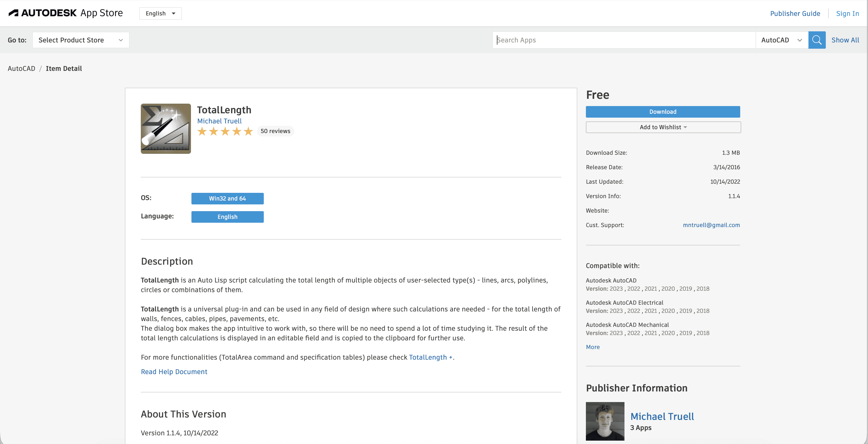The height and width of the screenshot is (444, 868).
Task: Go to the AutoCAD breadcrumb
Action: tap(21, 69)
